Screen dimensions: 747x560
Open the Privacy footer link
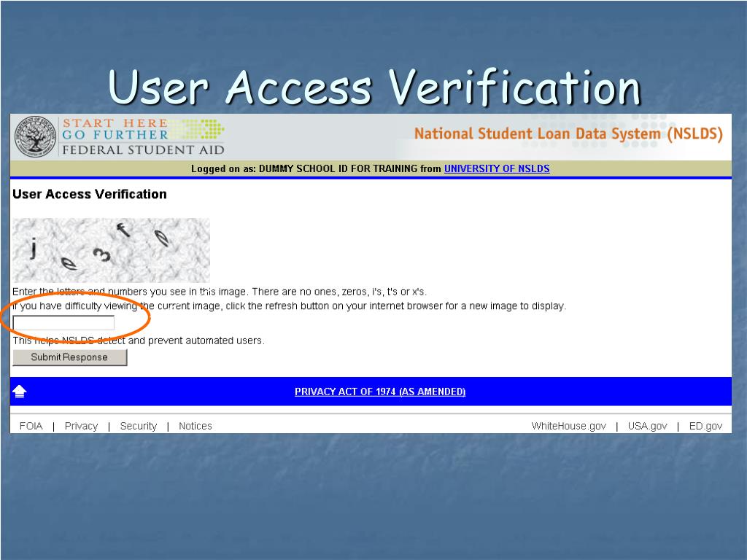pyautogui.click(x=81, y=426)
